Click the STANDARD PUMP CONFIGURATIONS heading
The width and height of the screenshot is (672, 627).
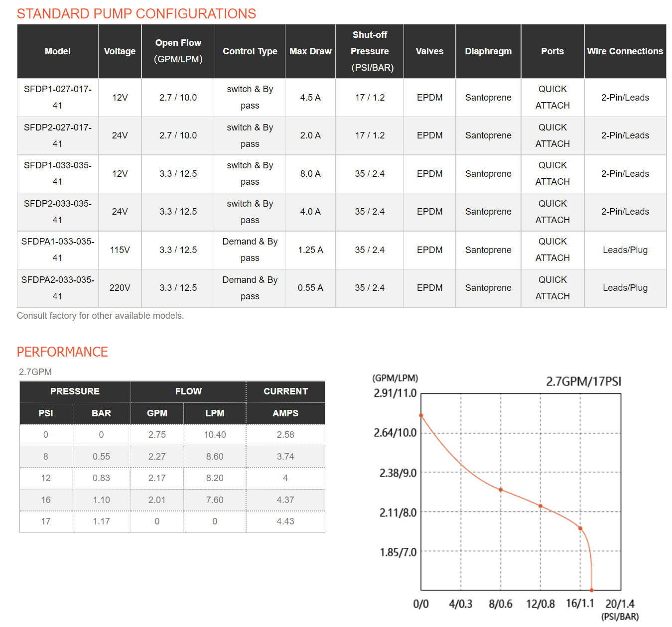click(x=136, y=13)
